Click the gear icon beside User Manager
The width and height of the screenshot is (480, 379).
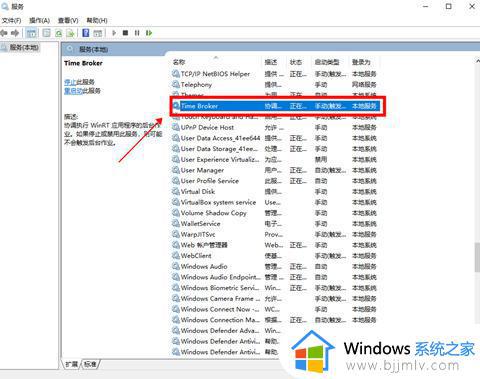pyautogui.click(x=176, y=170)
